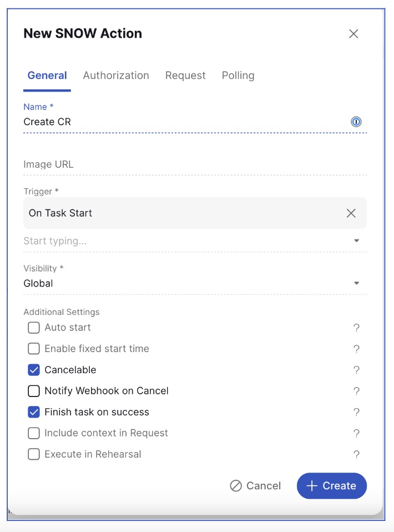Click the password manager icon in Name field
The height and width of the screenshot is (532, 394).
pos(356,122)
